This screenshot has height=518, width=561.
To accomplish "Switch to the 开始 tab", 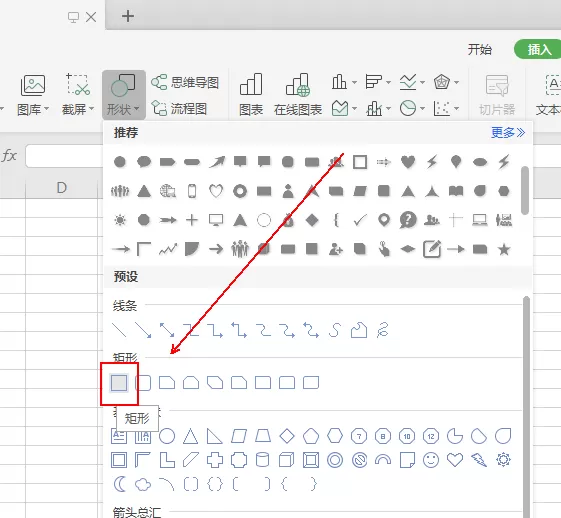I will tap(480, 49).
